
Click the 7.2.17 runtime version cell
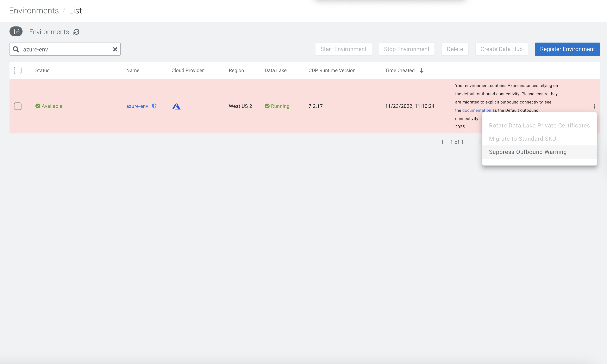(x=315, y=106)
